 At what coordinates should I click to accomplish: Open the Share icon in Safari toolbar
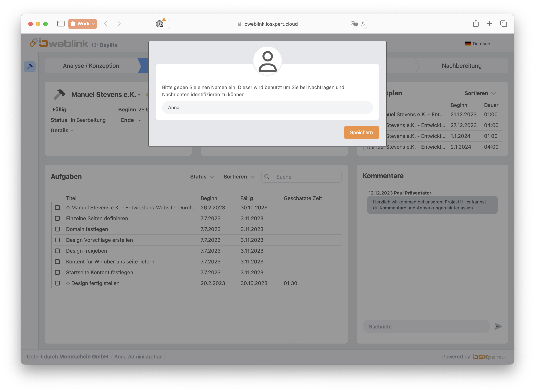coord(476,23)
